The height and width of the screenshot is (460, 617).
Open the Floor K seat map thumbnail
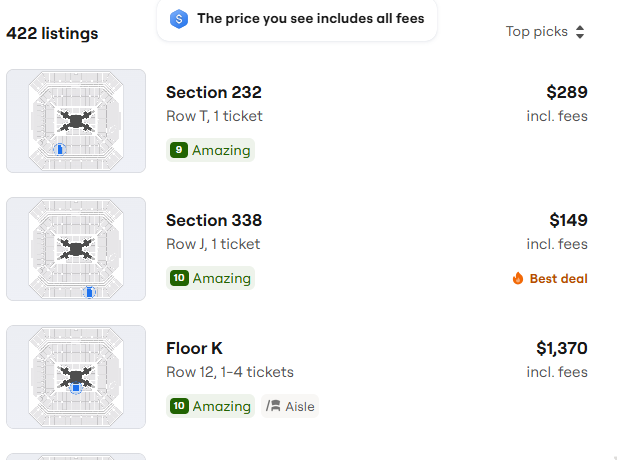[76, 377]
